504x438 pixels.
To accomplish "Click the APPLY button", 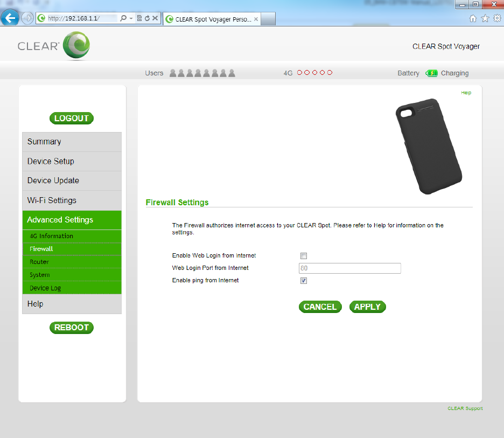I will (367, 307).
